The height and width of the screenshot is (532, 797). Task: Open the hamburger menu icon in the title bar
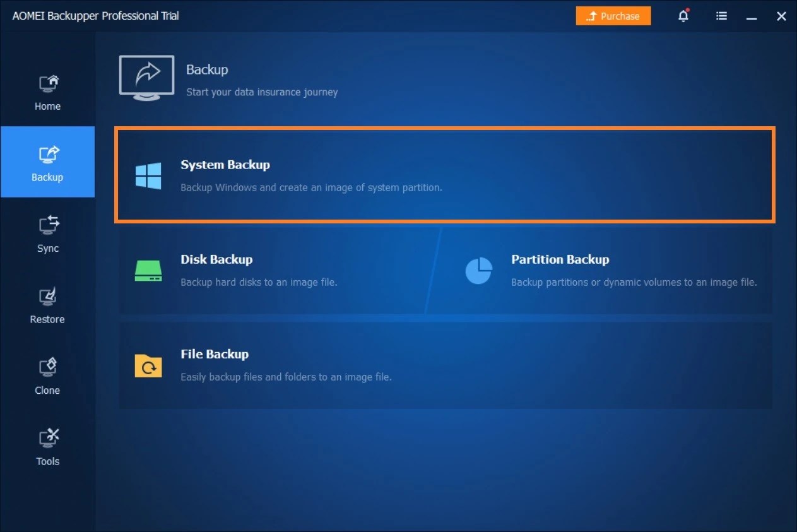tap(721, 16)
